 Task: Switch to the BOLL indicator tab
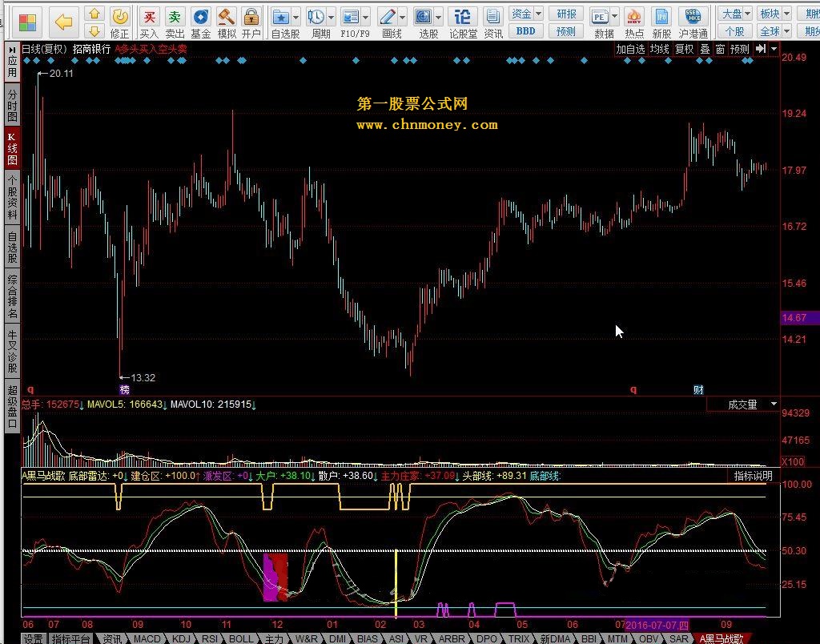tap(241, 638)
